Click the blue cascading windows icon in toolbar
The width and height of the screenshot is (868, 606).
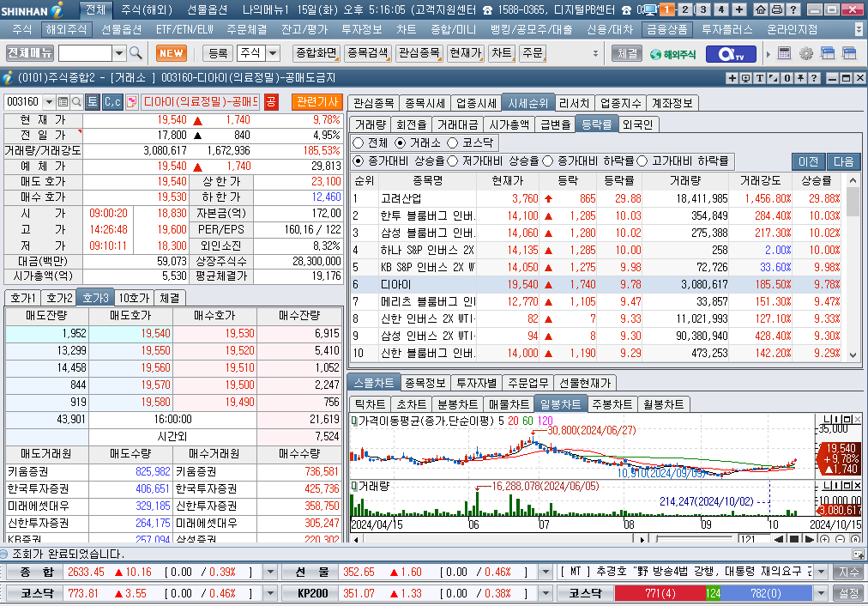click(828, 53)
